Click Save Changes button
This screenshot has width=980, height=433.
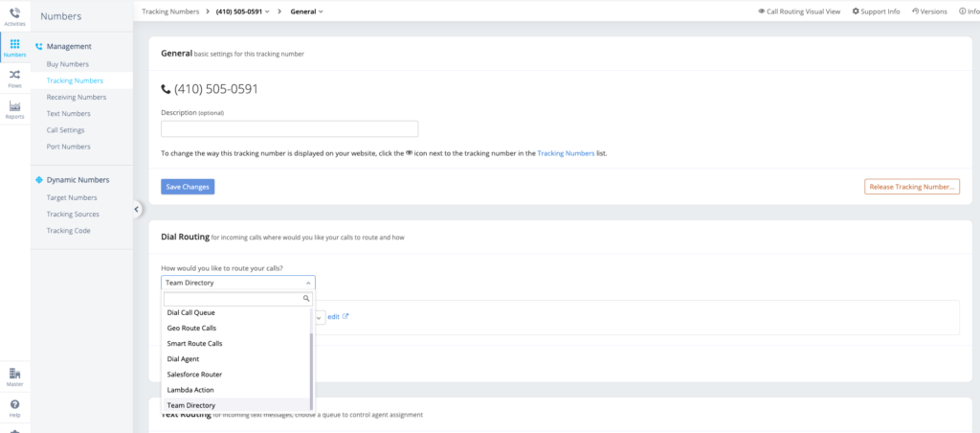coord(188,187)
